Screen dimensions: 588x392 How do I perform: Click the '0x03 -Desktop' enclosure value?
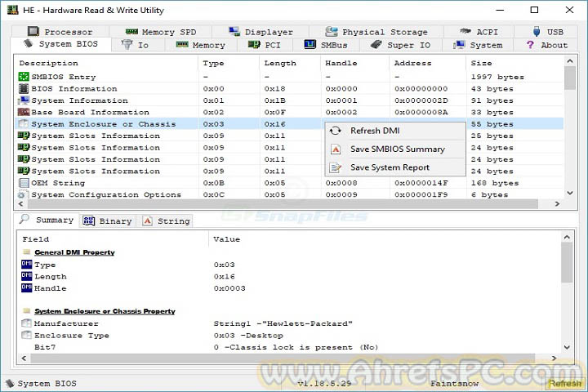(x=248, y=336)
